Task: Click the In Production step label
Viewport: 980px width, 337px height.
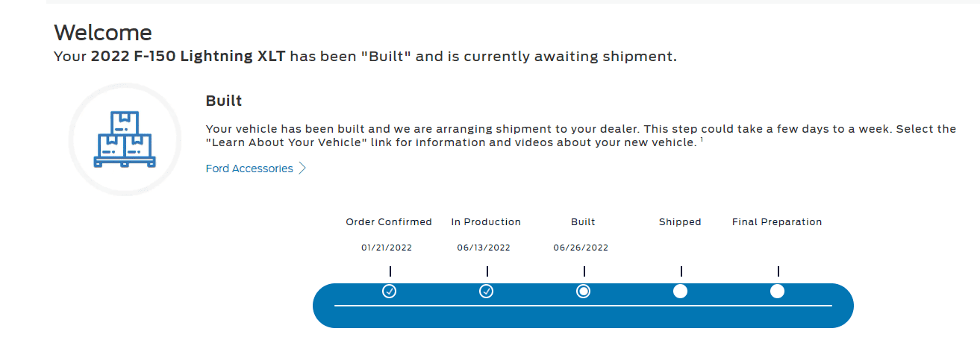Action: [x=486, y=222]
